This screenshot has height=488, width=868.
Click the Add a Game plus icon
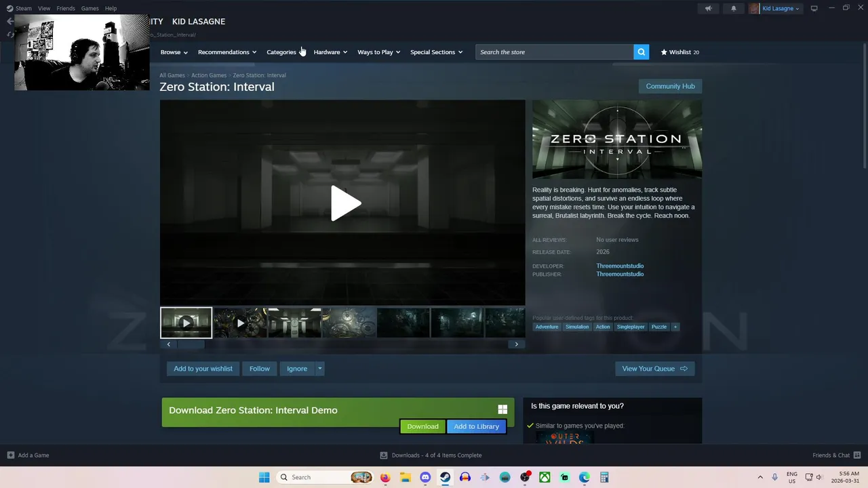10,455
